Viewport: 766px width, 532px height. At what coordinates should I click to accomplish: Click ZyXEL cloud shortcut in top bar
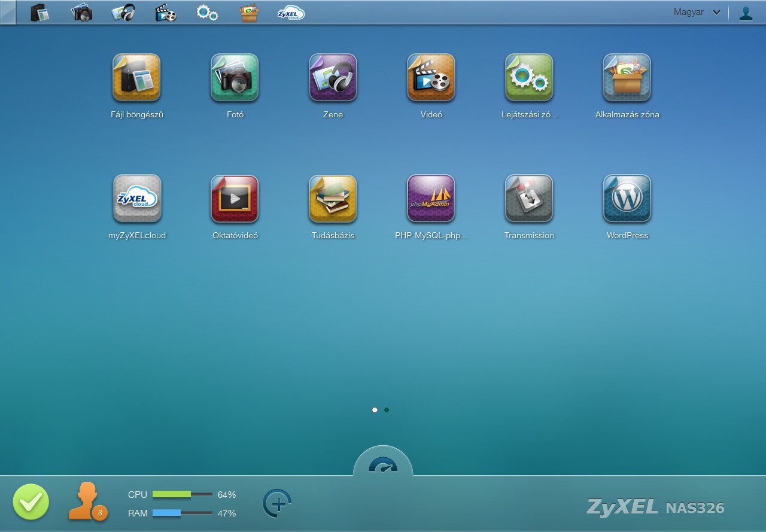click(291, 13)
